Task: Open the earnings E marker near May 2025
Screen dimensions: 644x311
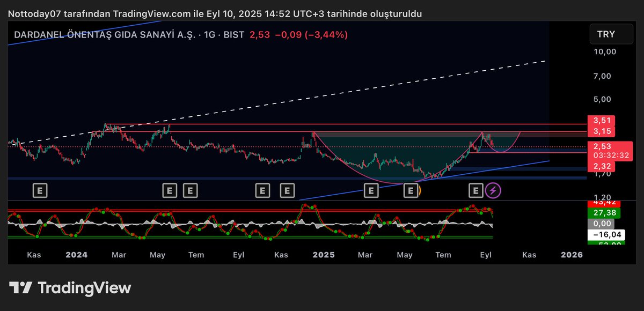Action: pyautogui.click(x=411, y=190)
